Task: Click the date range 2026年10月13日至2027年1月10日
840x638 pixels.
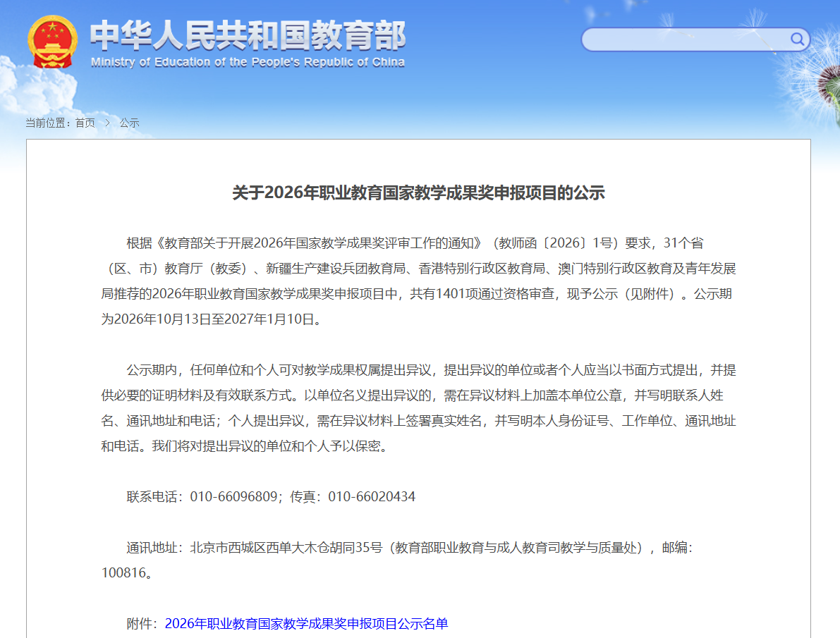Action: tap(214, 319)
